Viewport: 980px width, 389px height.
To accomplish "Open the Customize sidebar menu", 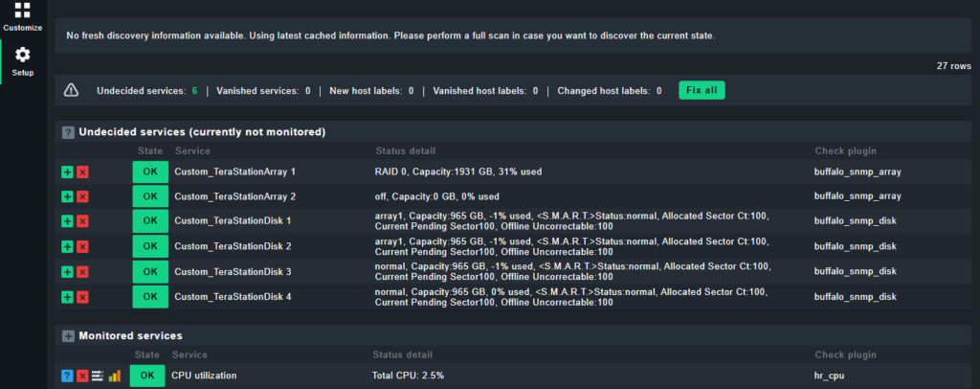I will (x=23, y=17).
